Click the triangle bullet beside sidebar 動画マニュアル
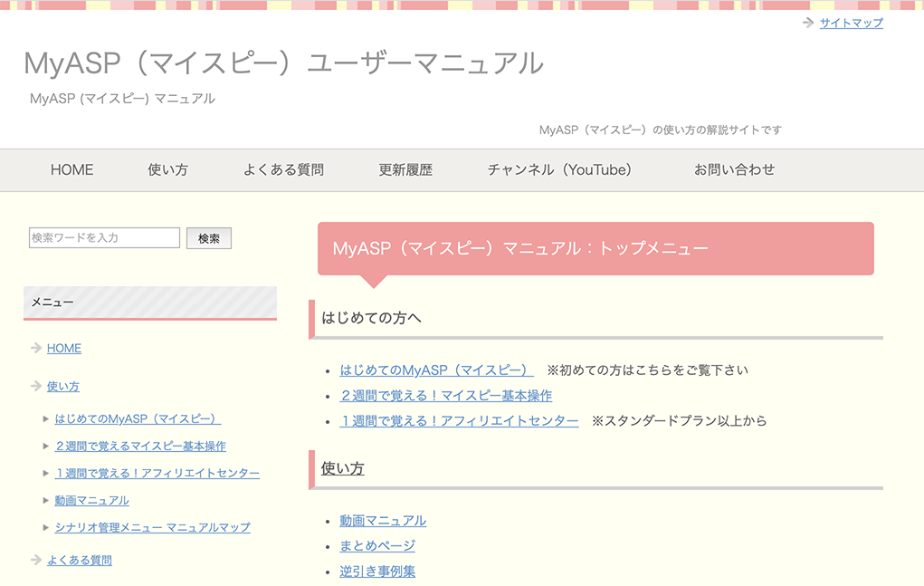The width and height of the screenshot is (924, 586). pyautogui.click(x=45, y=501)
